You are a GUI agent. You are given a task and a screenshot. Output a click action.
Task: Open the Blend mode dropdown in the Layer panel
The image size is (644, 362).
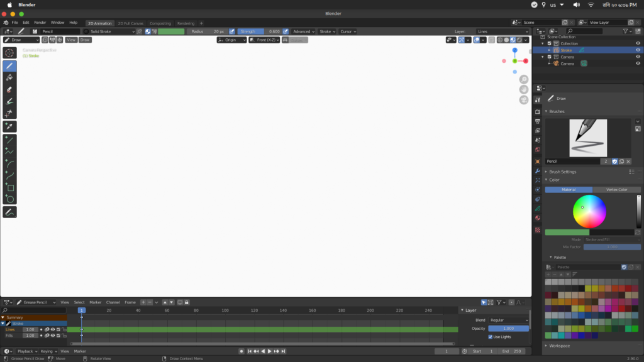coord(509,320)
